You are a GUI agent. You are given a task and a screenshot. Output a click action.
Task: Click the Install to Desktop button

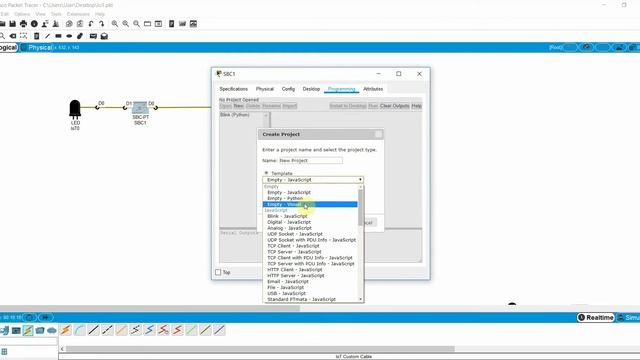tap(348, 106)
